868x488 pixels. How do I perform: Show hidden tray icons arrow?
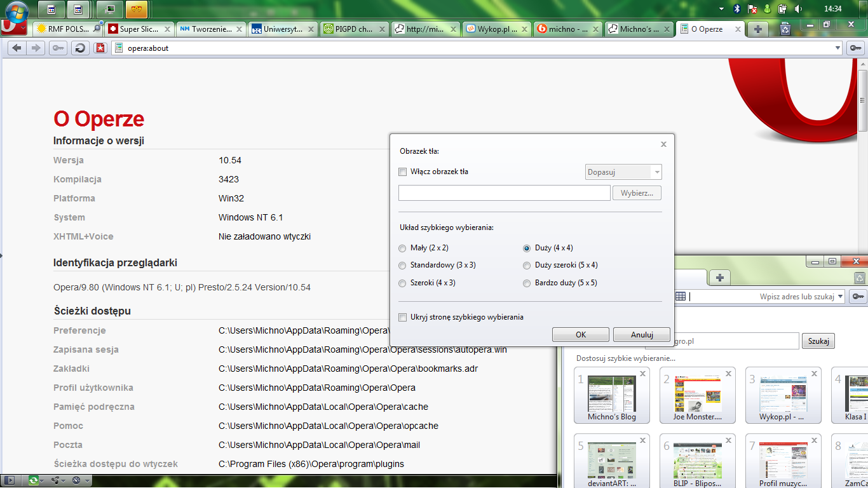pyautogui.click(x=722, y=9)
